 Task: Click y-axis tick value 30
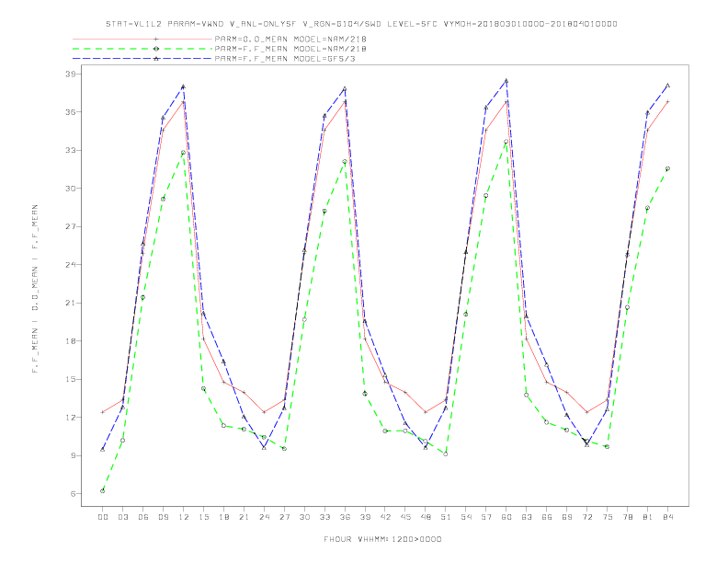tap(70, 189)
